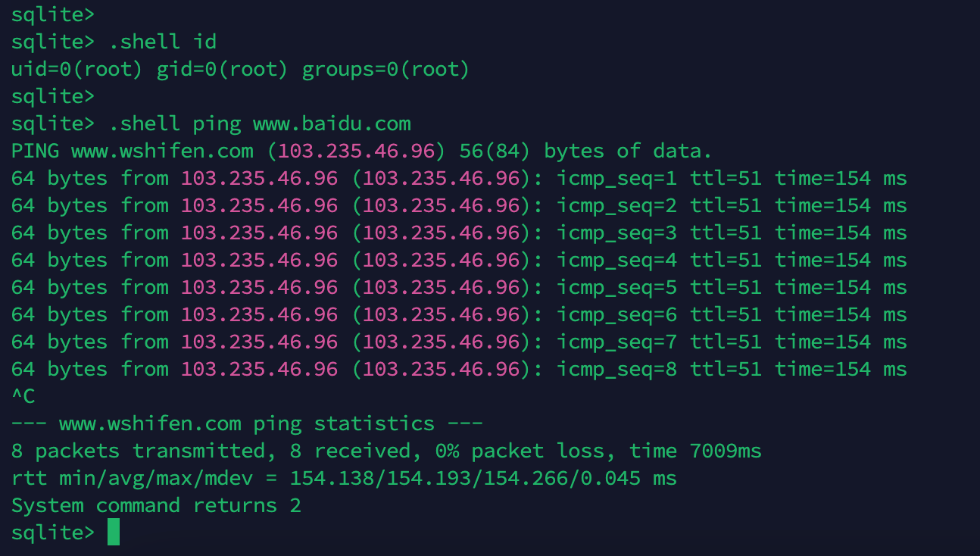Image resolution: width=980 pixels, height=556 pixels.
Task: Click the www.baidu.com hostname in the ping command
Action: click(332, 123)
